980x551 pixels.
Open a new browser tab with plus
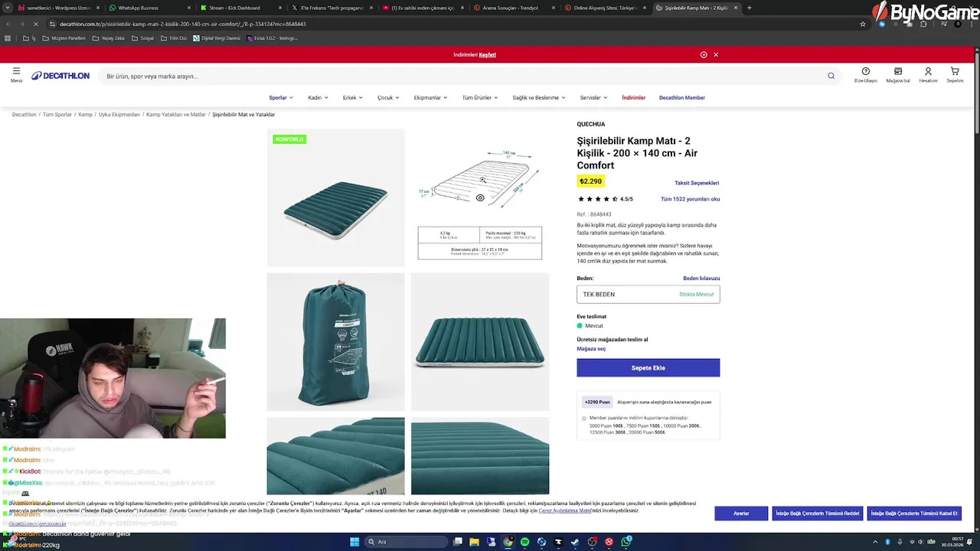pyautogui.click(x=749, y=8)
